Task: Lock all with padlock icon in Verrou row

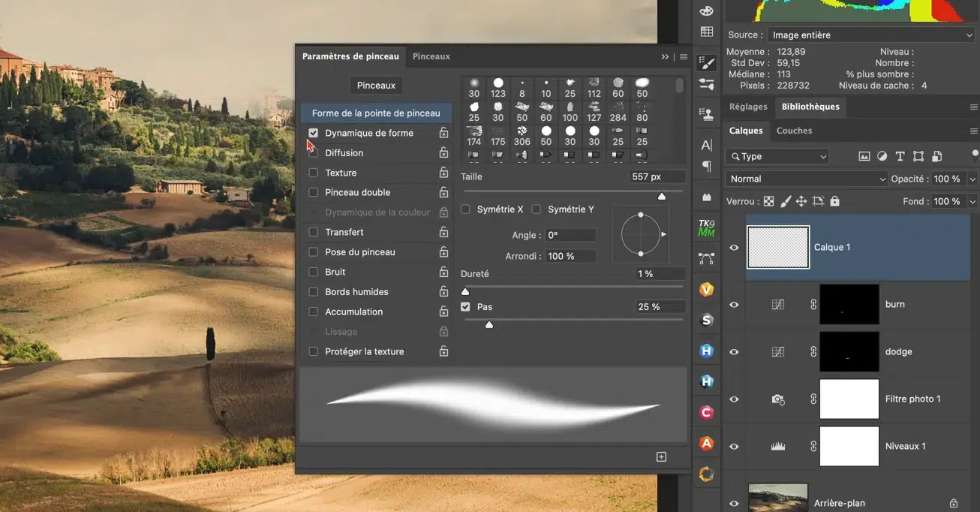Action: (835, 201)
